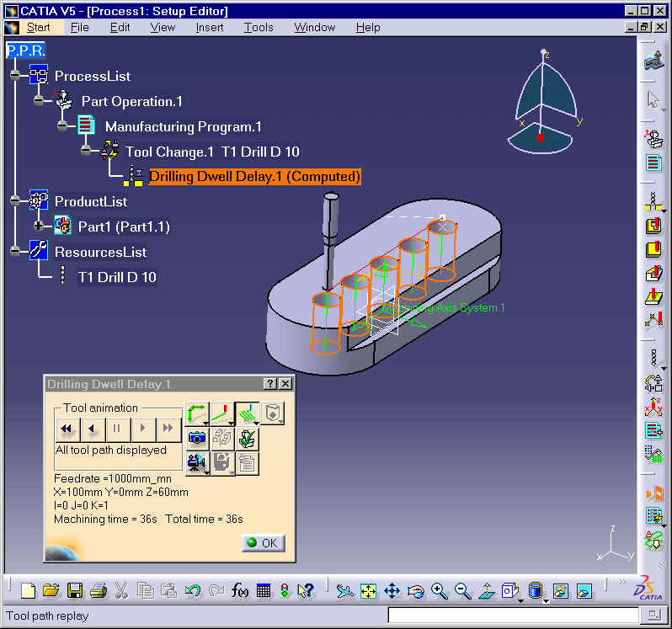The image size is (672, 629).
Task: Pause the tool animation
Action: pyautogui.click(x=117, y=428)
